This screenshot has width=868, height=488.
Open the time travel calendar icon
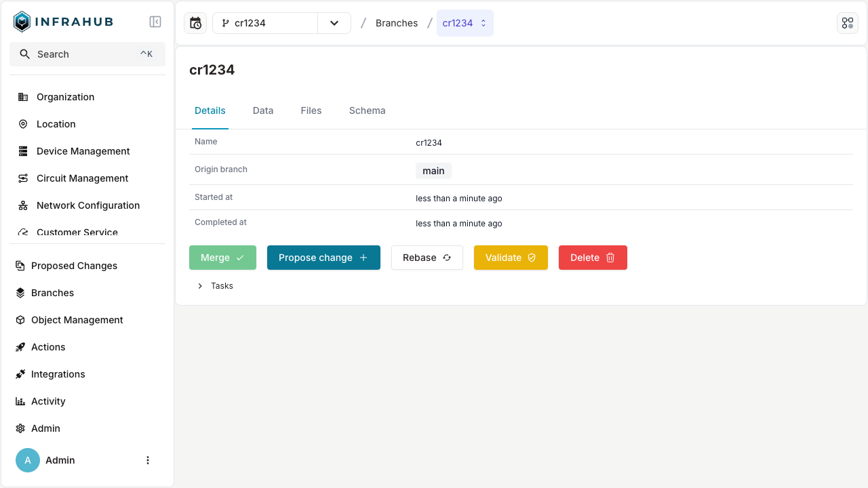[195, 23]
